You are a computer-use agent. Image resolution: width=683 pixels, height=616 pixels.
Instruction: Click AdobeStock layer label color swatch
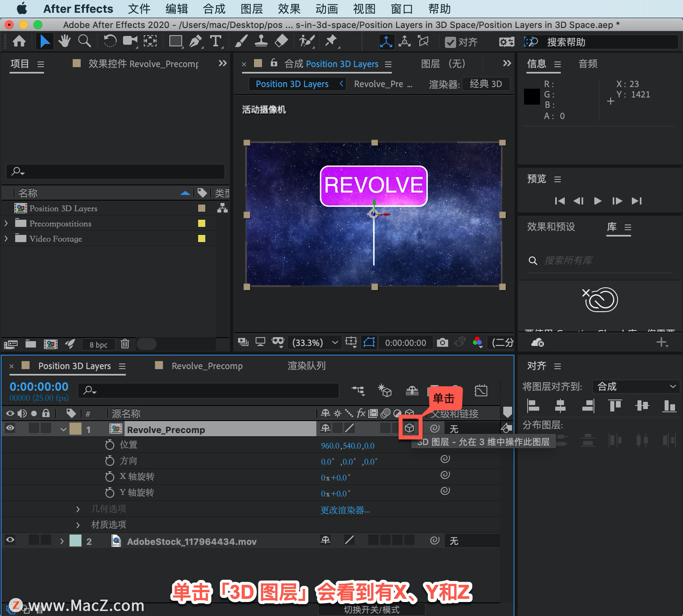pyautogui.click(x=75, y=540)
